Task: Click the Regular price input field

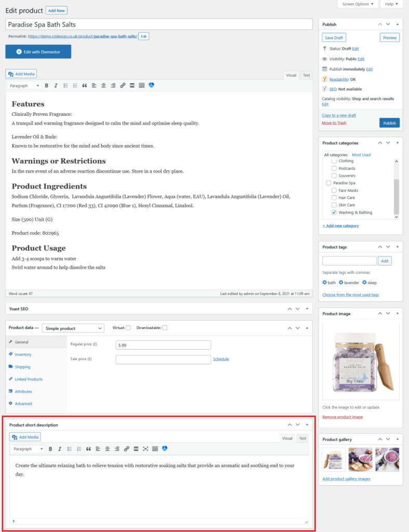Action: (163, 345)
